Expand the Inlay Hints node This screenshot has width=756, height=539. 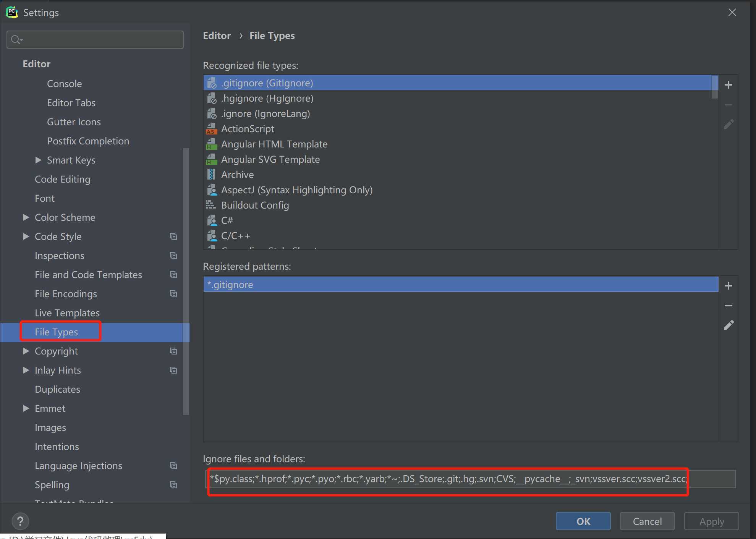(26, 370)
